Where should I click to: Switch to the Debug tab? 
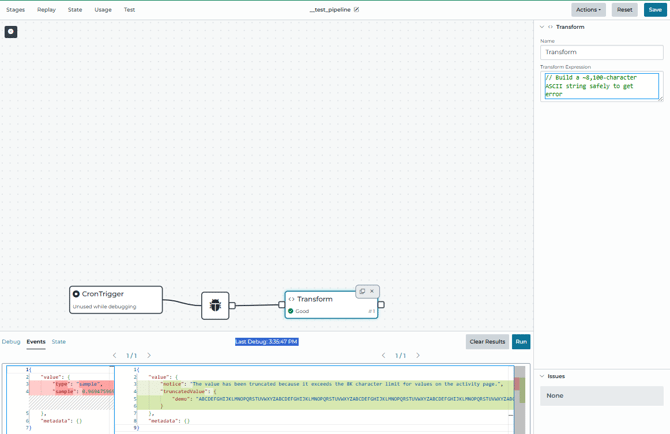11,342
